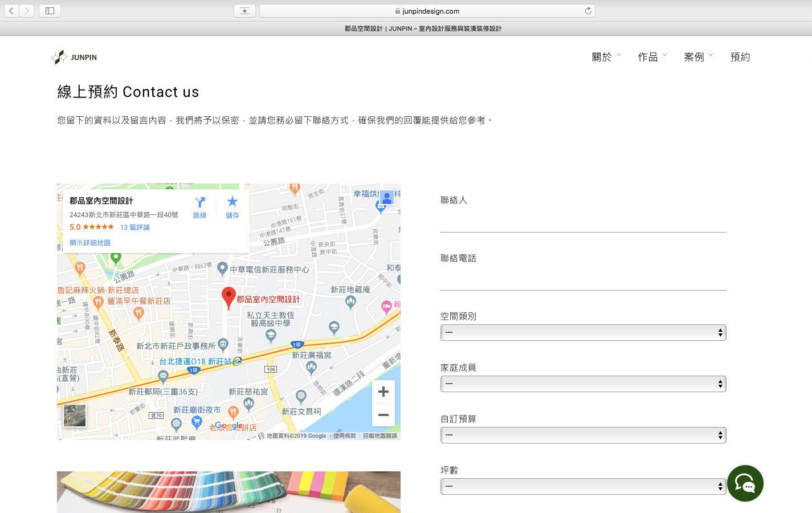812x513 pixels.
Task: Zoom in the map with plus button
Action: click(383, 392)
